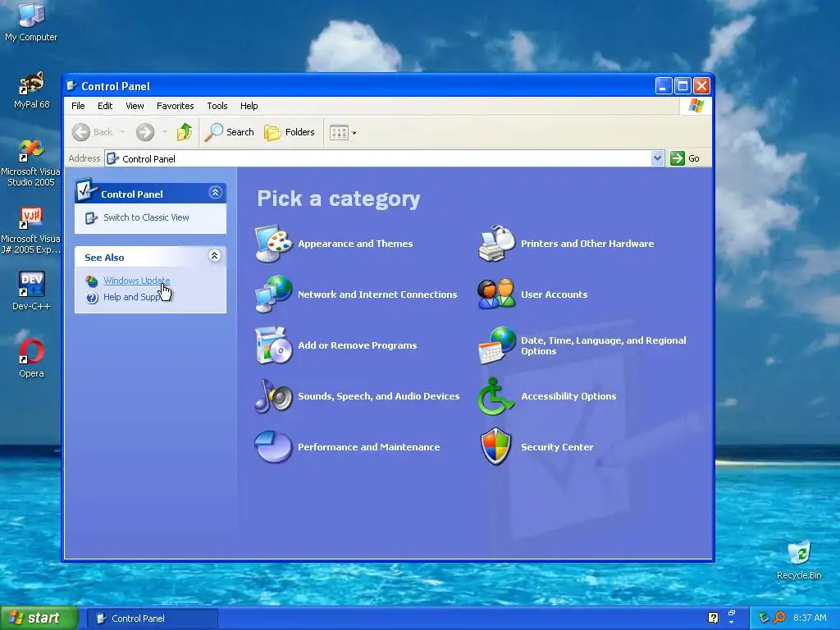840x630 pixels.
Task: Click the Windows Update globe icon
Action: (92, 281)
